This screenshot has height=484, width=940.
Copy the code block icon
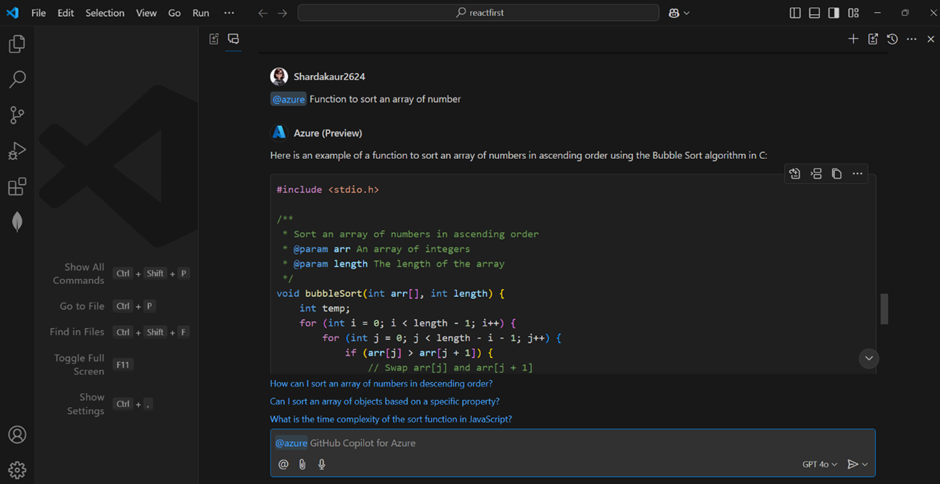tap(836, 174)
